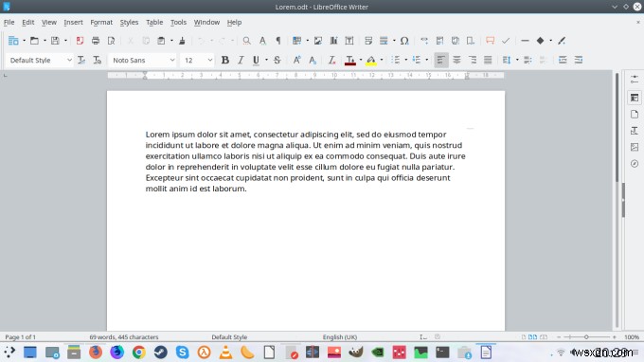Image resolution: width=644 pixels, height=362 pixels.
Task: Insert a comment
Action: pyautogui.click(x=490, y=41)
